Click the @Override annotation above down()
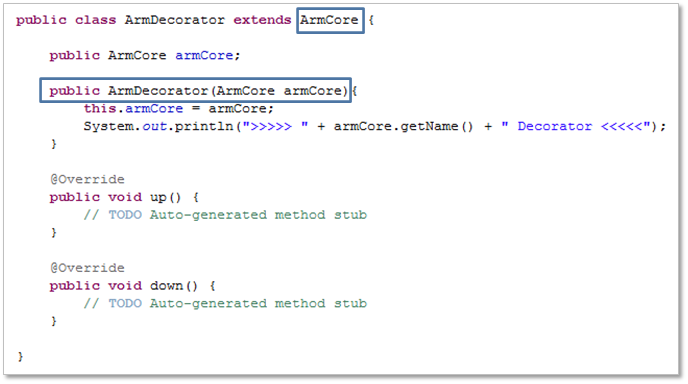 87,268
